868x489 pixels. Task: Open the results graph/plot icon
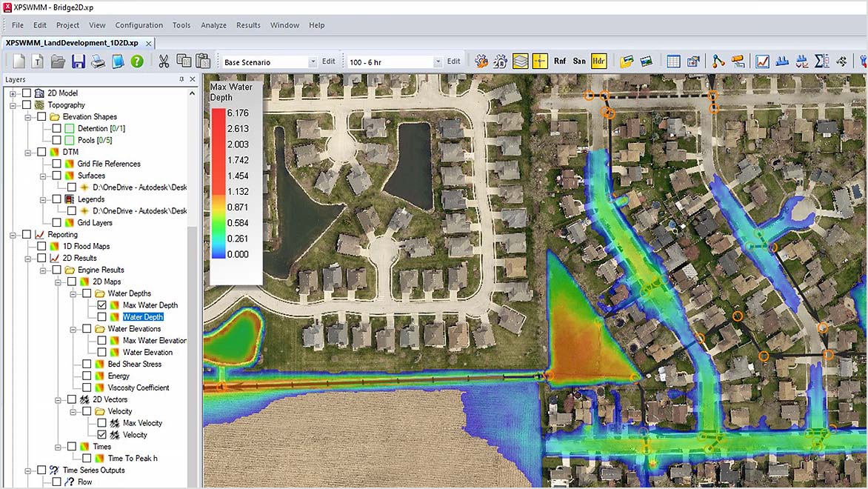pyautogui.click(x=762, y=61)
